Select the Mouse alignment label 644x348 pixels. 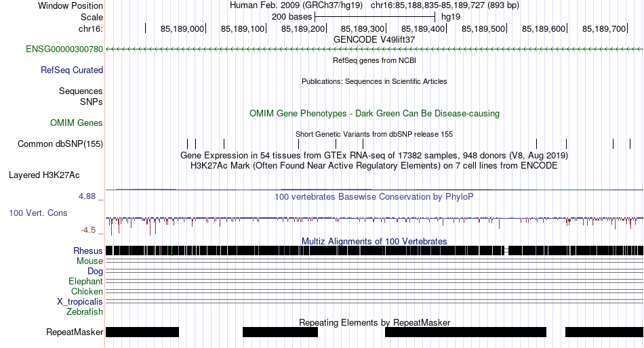coord(89,261)
